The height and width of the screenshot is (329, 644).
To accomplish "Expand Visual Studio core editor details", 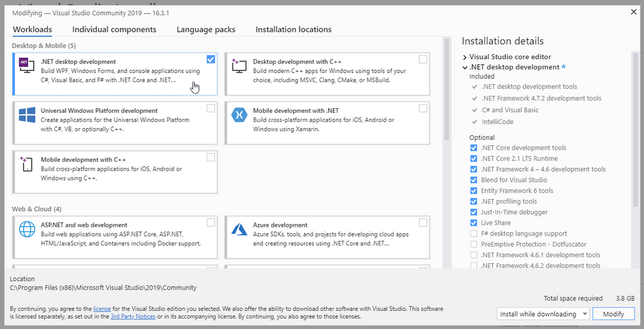I will (x=465, y=57).
